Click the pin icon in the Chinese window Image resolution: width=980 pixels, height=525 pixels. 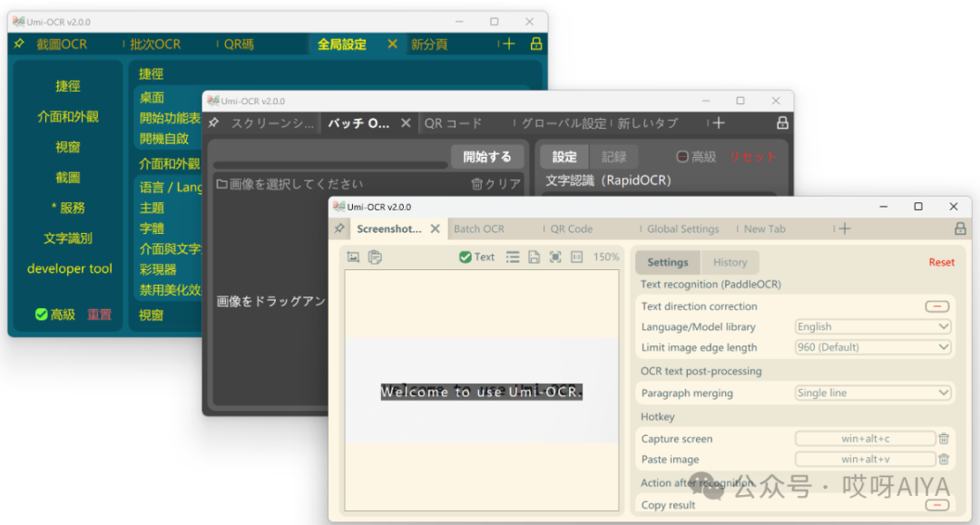(19, 44)
